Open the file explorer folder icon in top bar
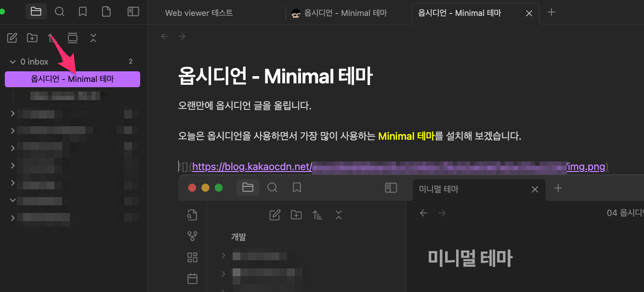Screen dimensions: 644x292 click(36, 12)
